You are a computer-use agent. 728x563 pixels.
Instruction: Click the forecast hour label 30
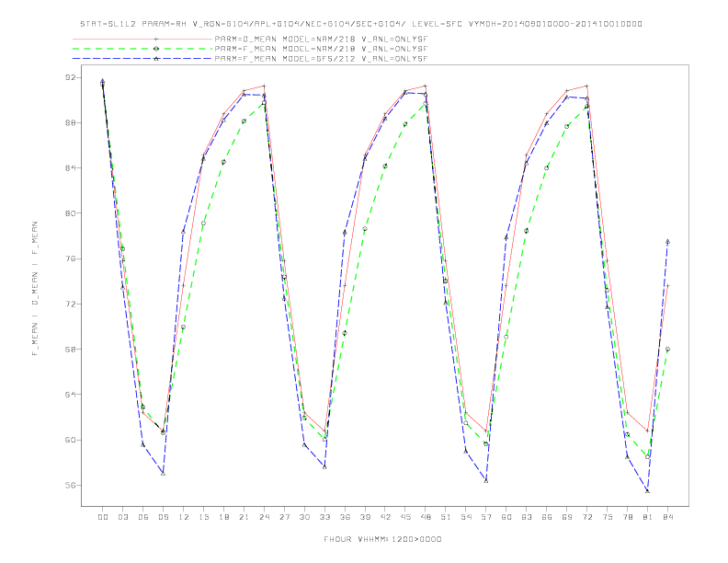(304, 517)
